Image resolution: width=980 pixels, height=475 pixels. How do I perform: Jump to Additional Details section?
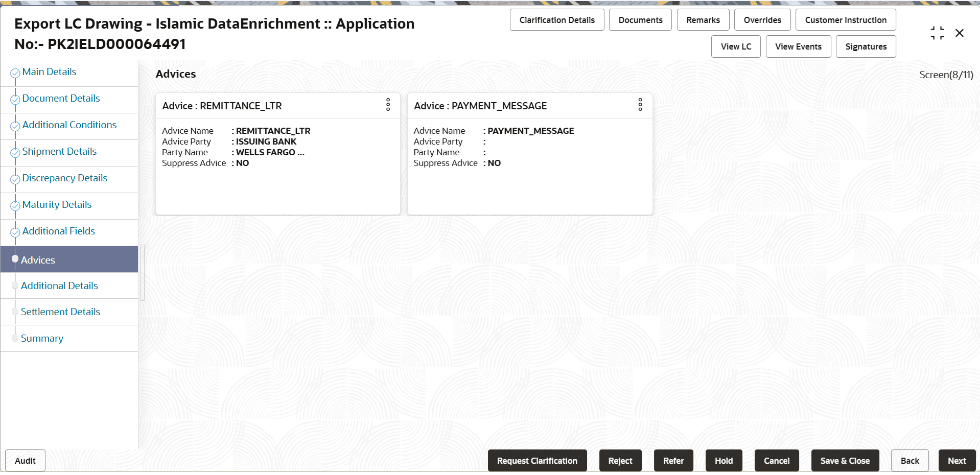[59, 286]
